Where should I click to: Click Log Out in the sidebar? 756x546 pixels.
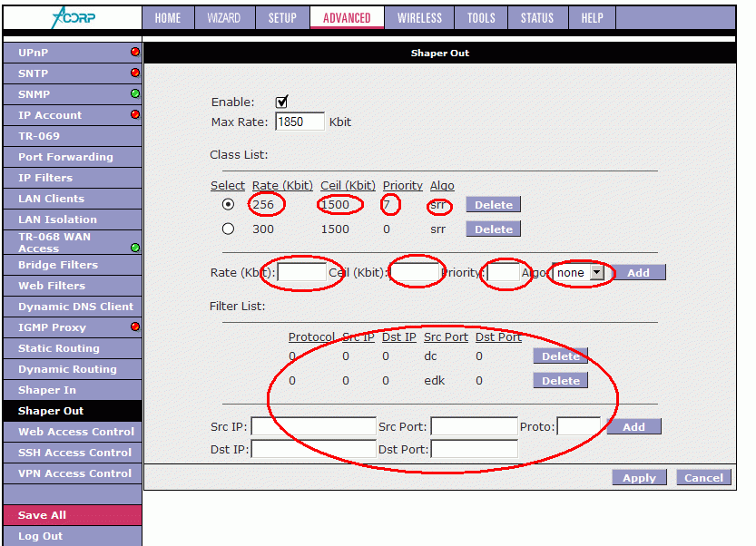click(73, 536)
